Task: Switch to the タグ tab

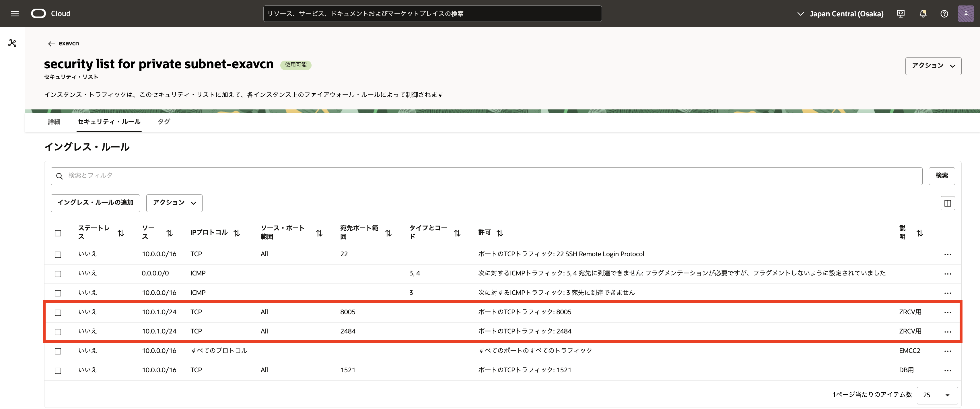Action: tap(164, 122)
